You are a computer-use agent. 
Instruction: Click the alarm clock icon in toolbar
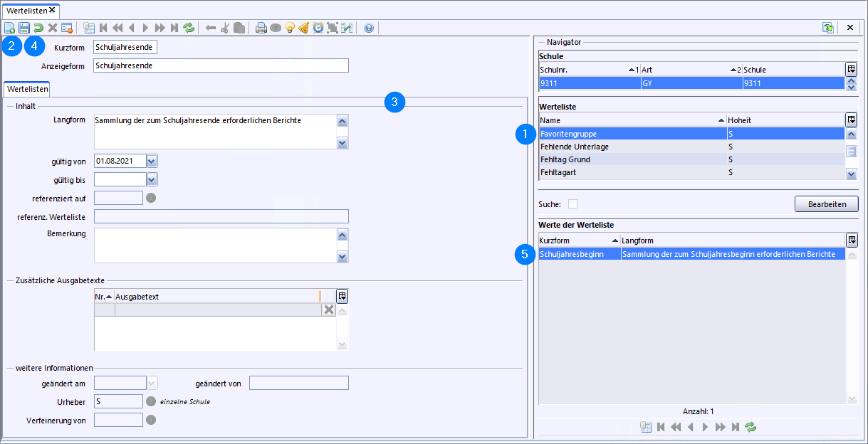click(318, 28)
